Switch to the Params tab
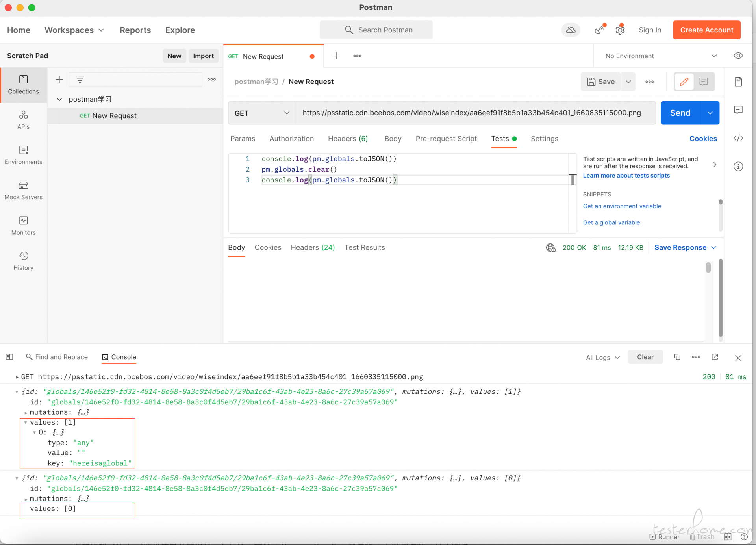This screenshot has height=545, width=756. 243,139
